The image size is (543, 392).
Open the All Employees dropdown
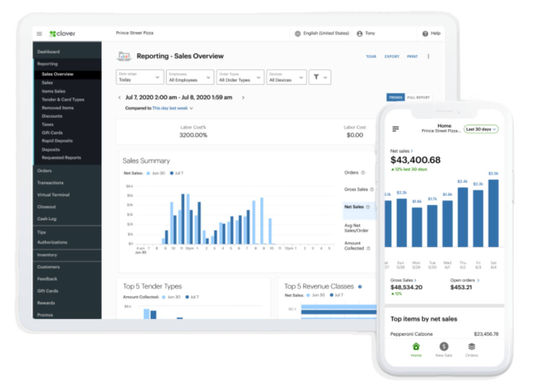point(190,77)
